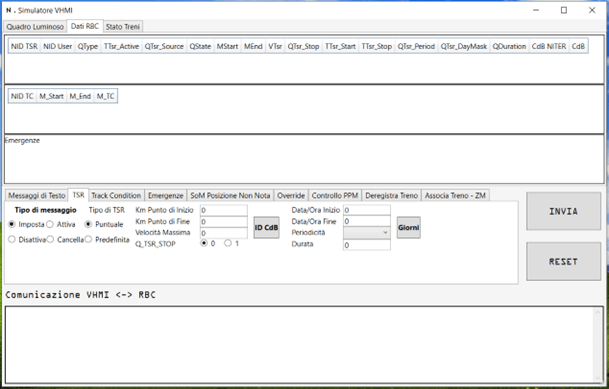The height and width of the screenshot is (389, 609).
Task: Open the Emergenze tab
Action: click(165, 195)
